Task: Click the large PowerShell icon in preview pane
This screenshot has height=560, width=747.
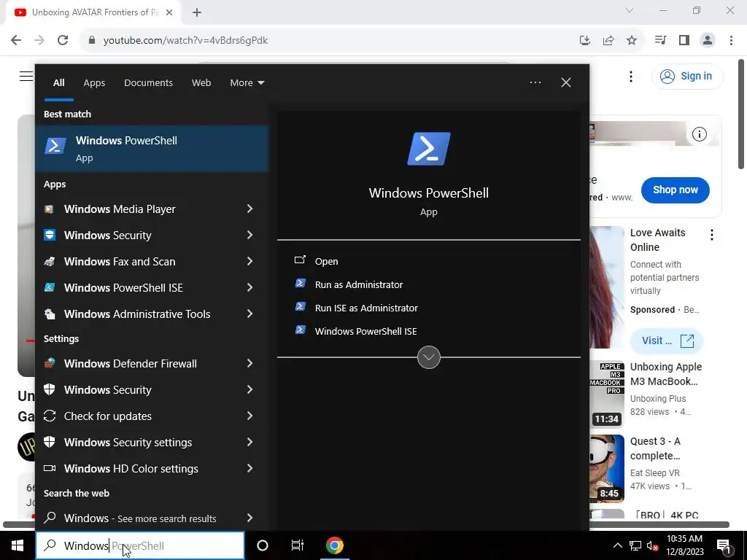Action: pos(428,149)
